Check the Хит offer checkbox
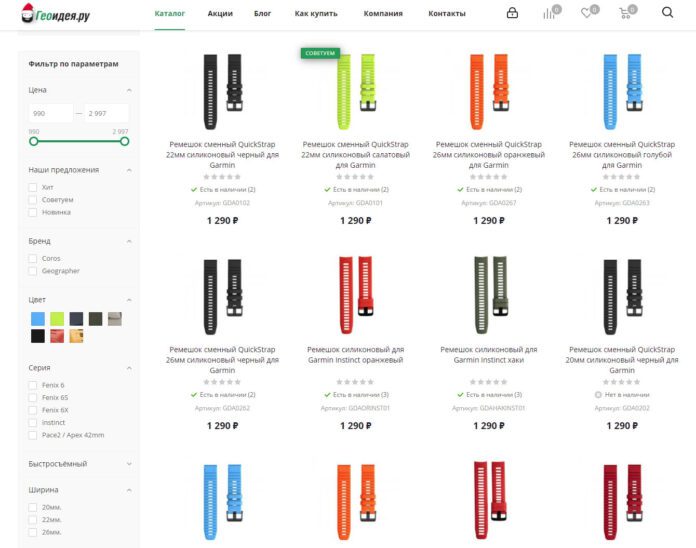 [32, 187]
